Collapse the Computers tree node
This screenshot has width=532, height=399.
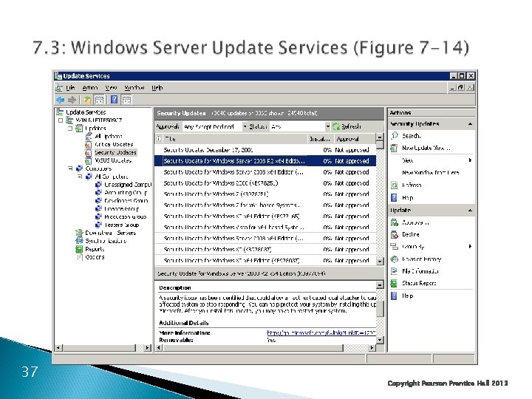point(70,168)
